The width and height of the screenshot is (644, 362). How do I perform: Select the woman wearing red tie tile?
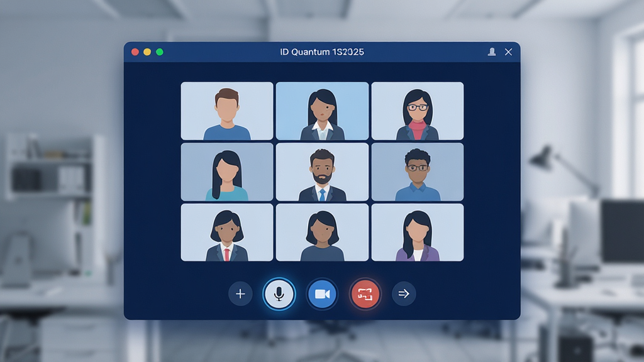[x=227, y=233]
